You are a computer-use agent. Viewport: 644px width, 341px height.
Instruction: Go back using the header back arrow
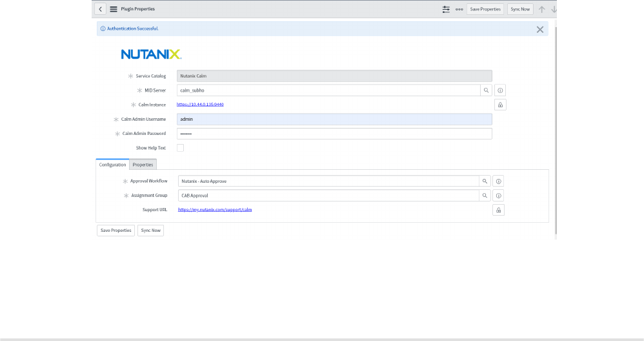point(100,9)
